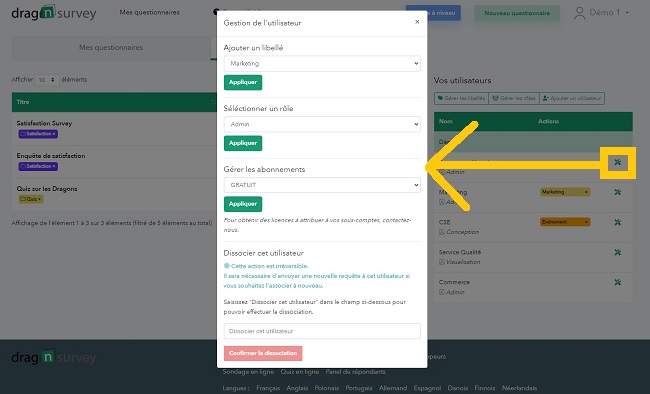Viewport: 650px width, 394px height.
Task: Open the Quiz en ligne footer link
Action: (300, 372)
